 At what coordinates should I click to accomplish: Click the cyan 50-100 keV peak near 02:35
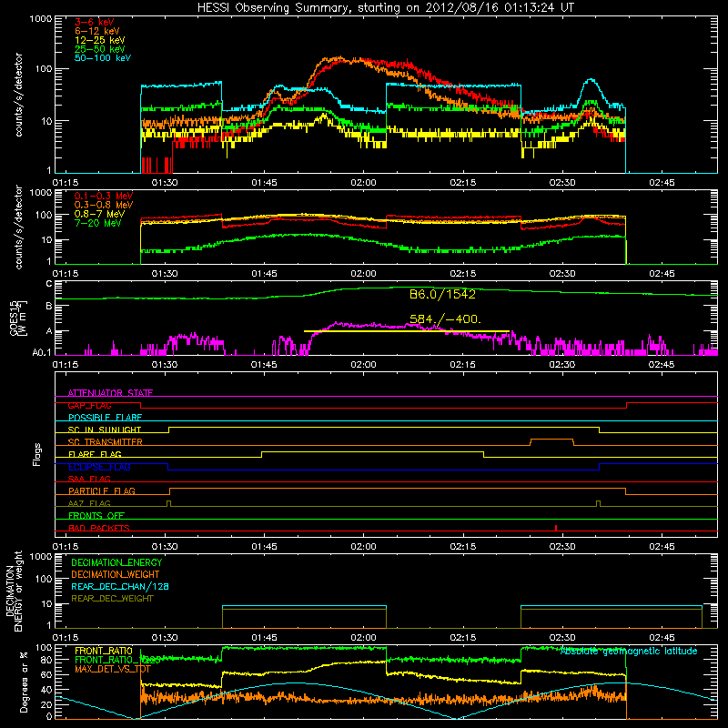590,80
